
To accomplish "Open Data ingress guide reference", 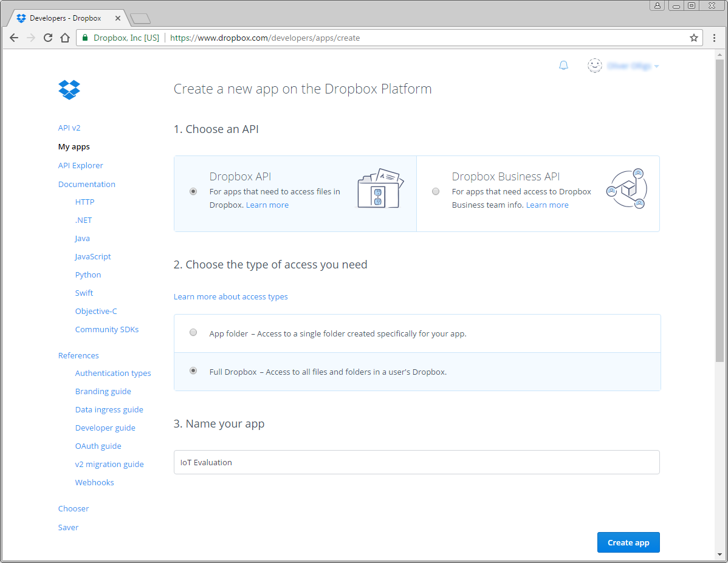I will pyautogui.click(x=109, y=409).
